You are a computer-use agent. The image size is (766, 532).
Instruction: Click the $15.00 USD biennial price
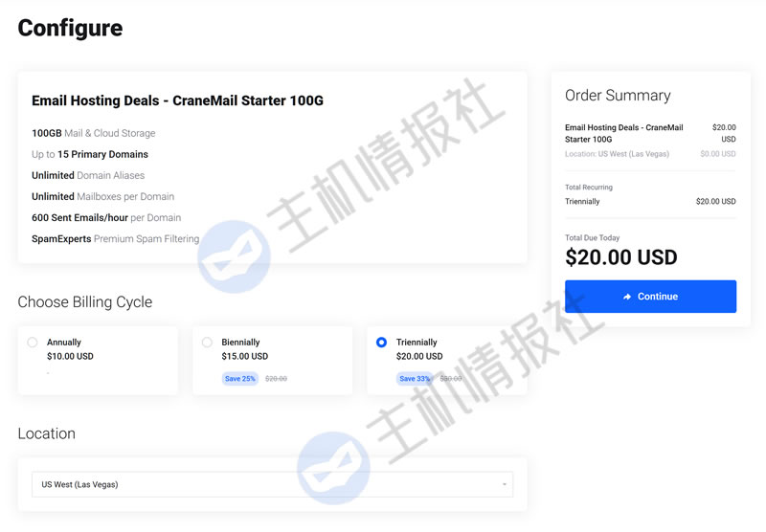coord(244,357)
